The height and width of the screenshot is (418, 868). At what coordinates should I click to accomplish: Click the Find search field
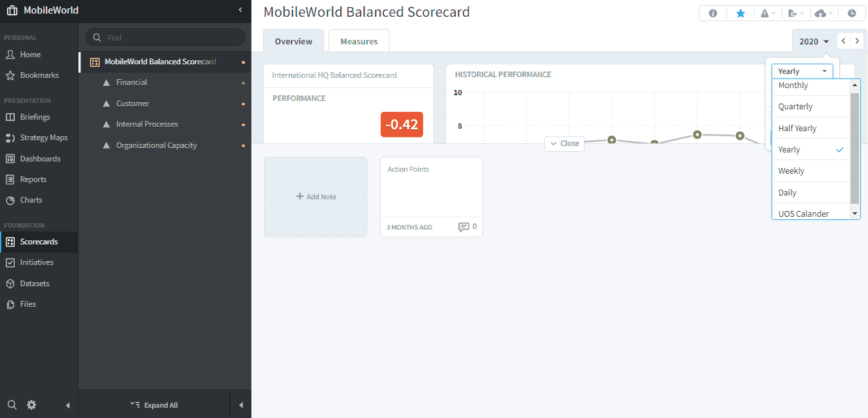165,37
